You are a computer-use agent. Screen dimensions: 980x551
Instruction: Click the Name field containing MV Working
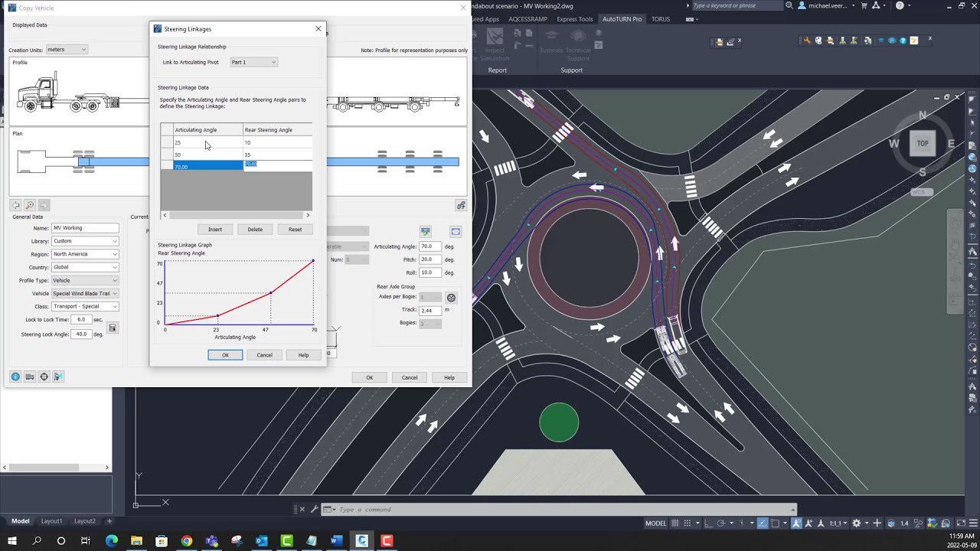(x=85, y=228)
